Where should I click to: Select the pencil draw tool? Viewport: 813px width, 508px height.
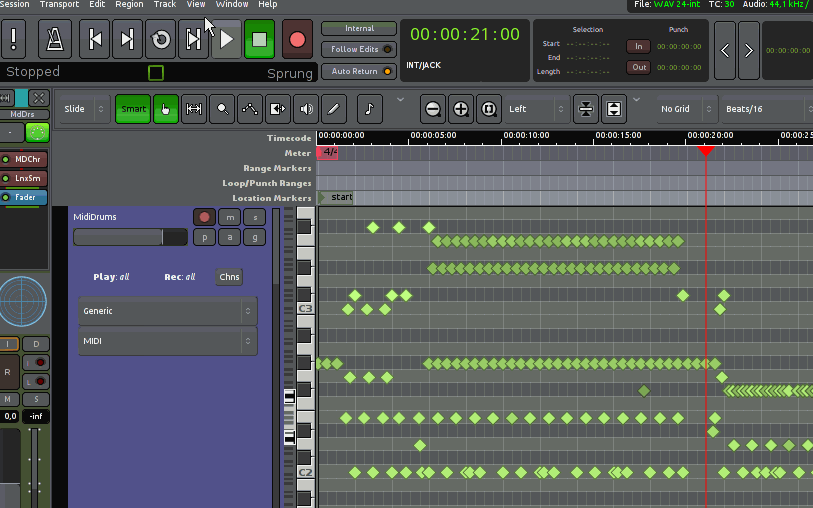pyautogui.click(x=334, y=109)
